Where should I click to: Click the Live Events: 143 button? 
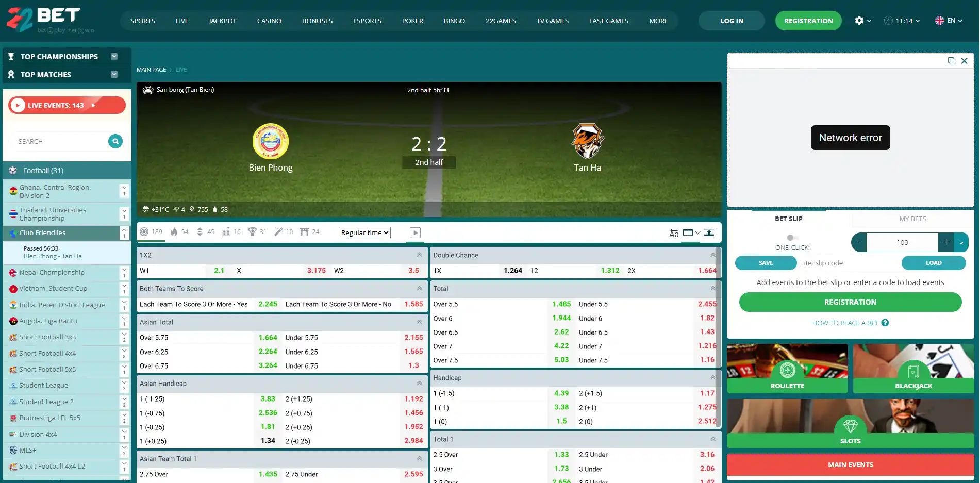tap(67, 105)
